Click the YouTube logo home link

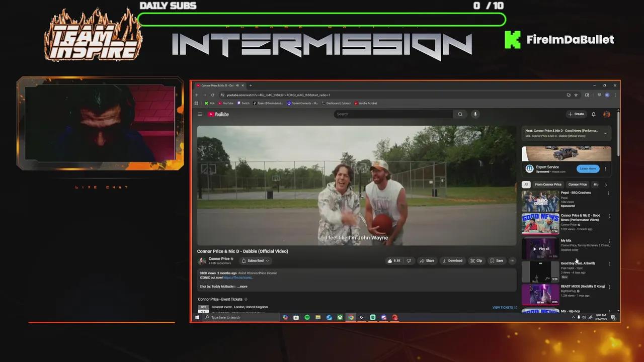point(218,114)
